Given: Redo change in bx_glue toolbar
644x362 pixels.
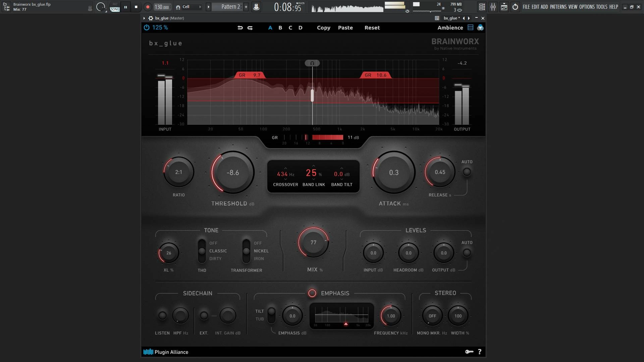Looking at the screenshot, I should 250,28.
